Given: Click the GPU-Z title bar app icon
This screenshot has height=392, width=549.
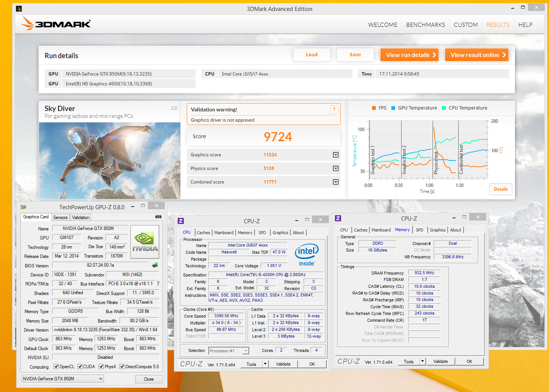Looking at the screenshot, I should point(23,207).
